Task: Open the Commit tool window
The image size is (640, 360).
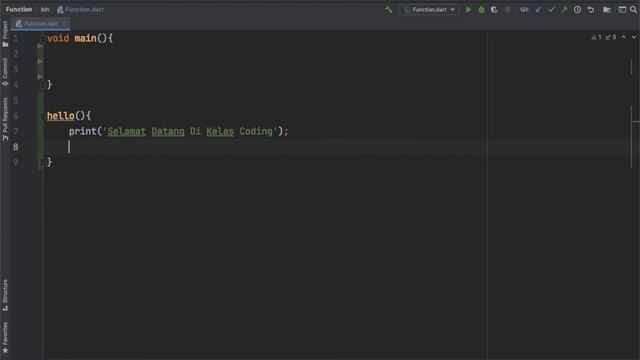Action: click(5, 72)
